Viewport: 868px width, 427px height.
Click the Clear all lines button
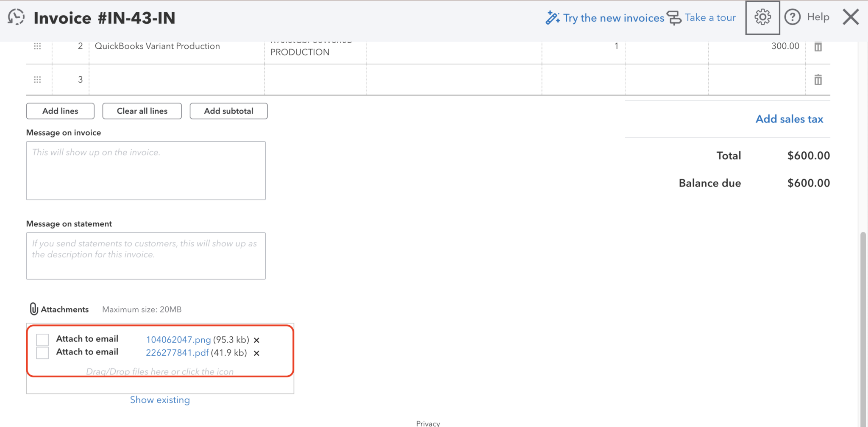pos(142,111)
